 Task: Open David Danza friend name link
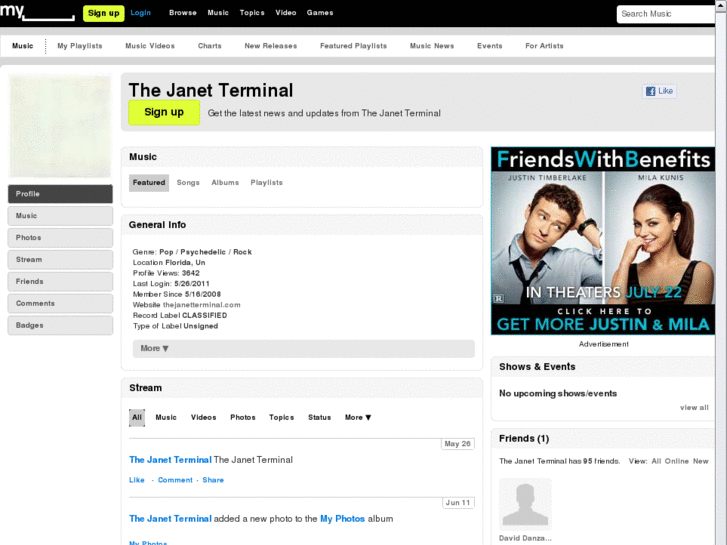tap(525, 538)
